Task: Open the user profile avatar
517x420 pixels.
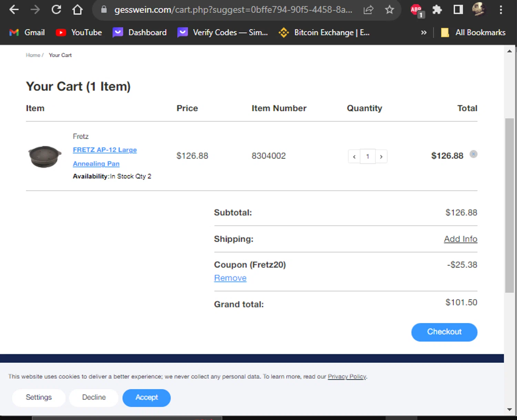Action: click(x=479, y=9)
